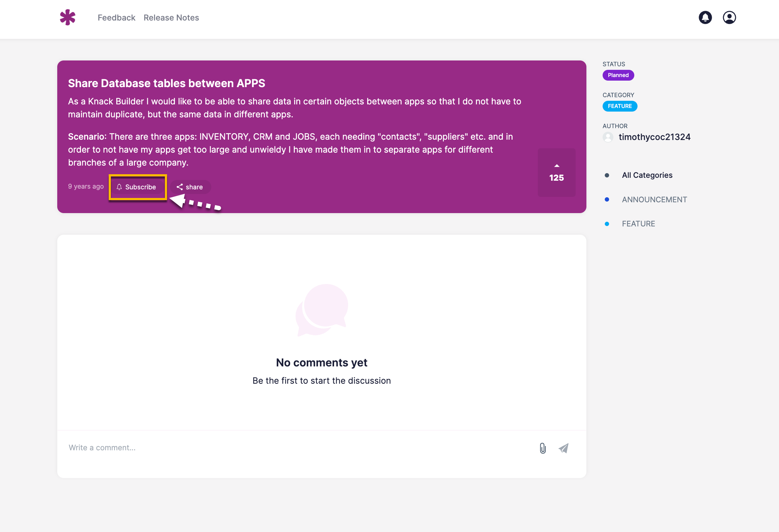Click the share button with icon
This screenshot has height=532, width=779.
coord(190,187)
